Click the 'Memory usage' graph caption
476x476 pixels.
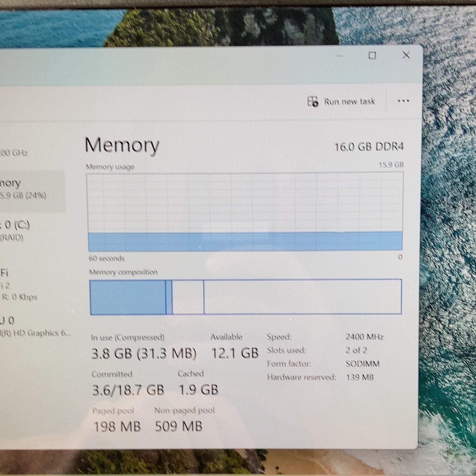[110, 167]
